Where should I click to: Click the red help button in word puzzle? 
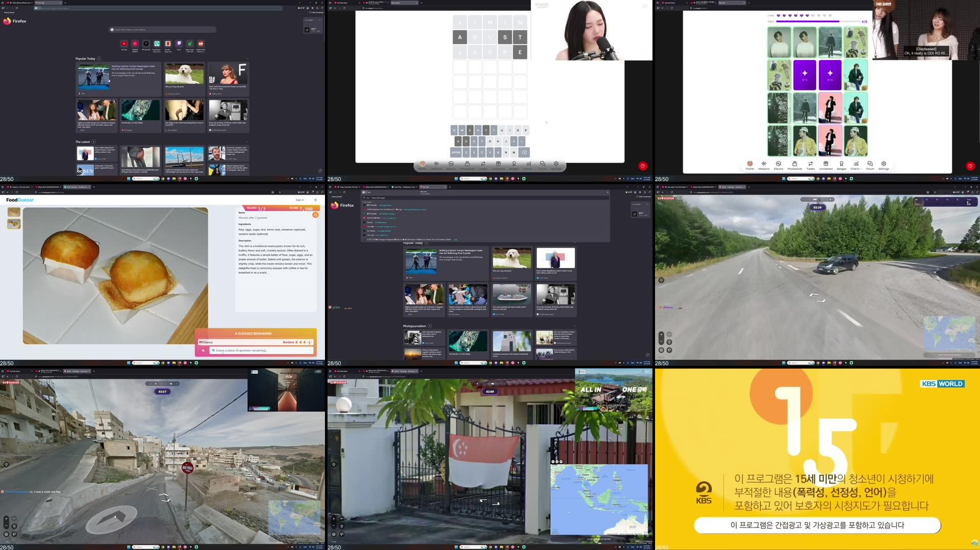pos(643,166)
